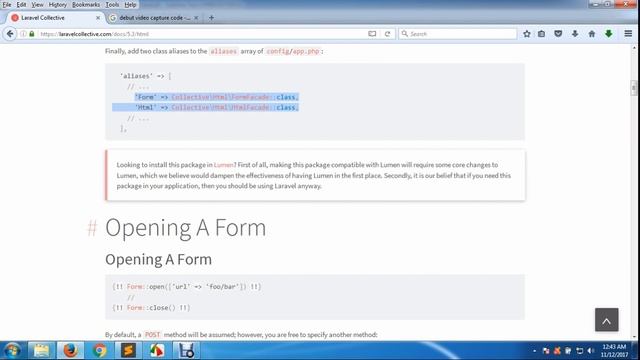640x360 pixels.
Task: Open the Windows Start orb
Action: pos(12,351)
